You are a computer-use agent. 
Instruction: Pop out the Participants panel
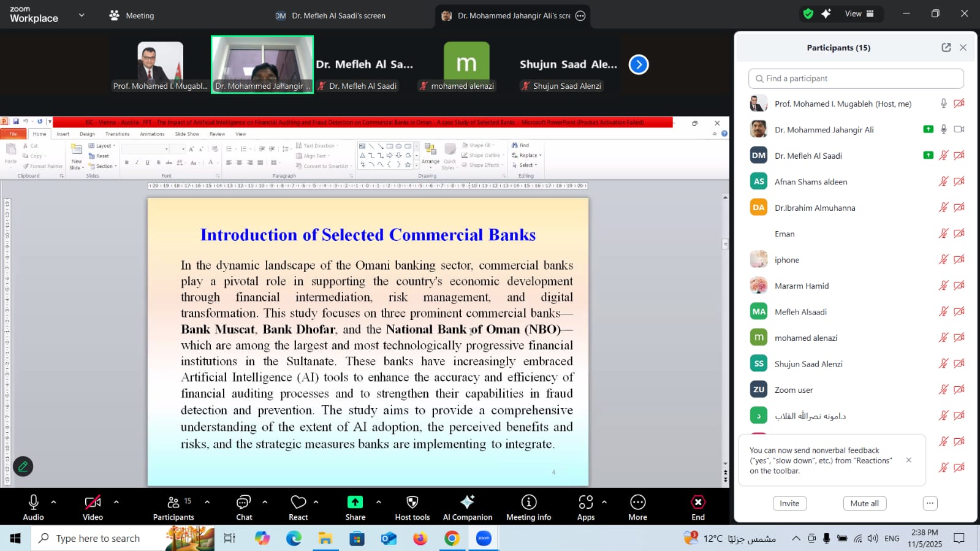click(x=946, y=48)
